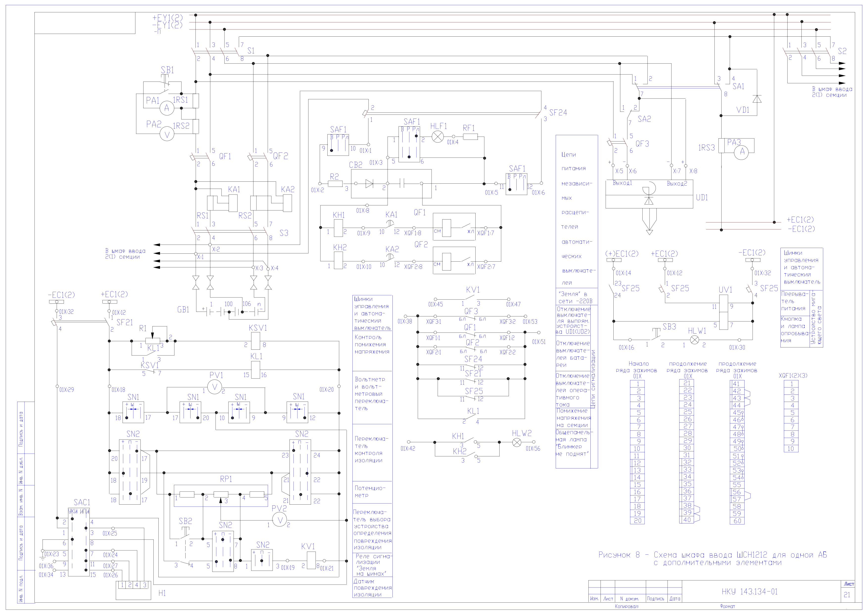Select terminal label "01X:51"
The width and height of the screenshot is (868, 614).
click(539, 342)
